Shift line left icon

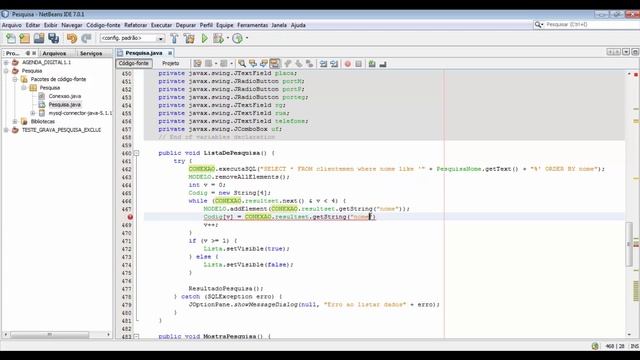click(x=323, y=64)
